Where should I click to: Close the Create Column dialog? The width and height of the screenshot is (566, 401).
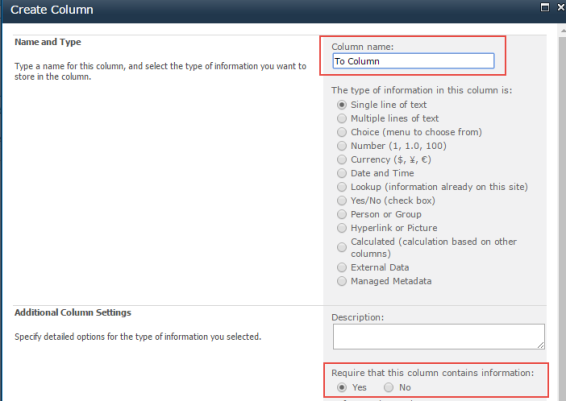(561, 7)
